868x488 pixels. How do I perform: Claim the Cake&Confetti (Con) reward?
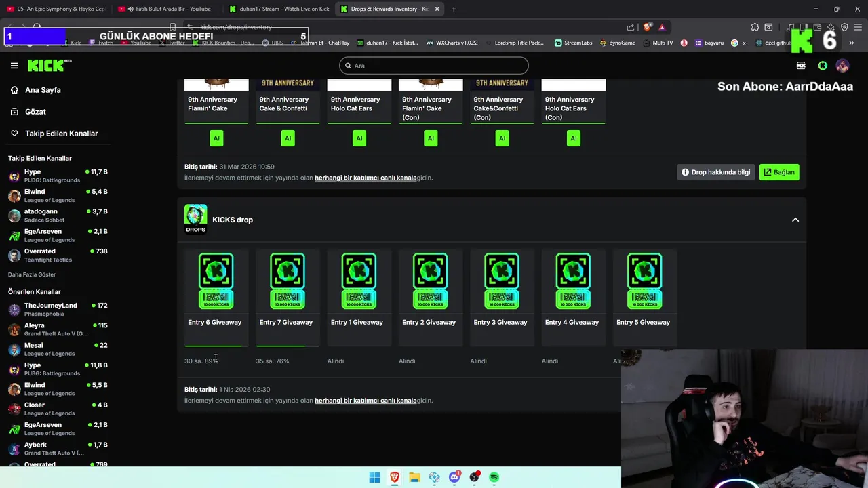(502, 138)
